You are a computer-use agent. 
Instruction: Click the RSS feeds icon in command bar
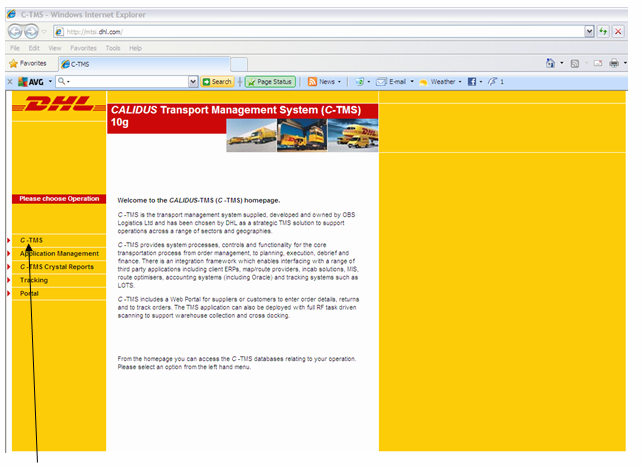click(575, 63)
